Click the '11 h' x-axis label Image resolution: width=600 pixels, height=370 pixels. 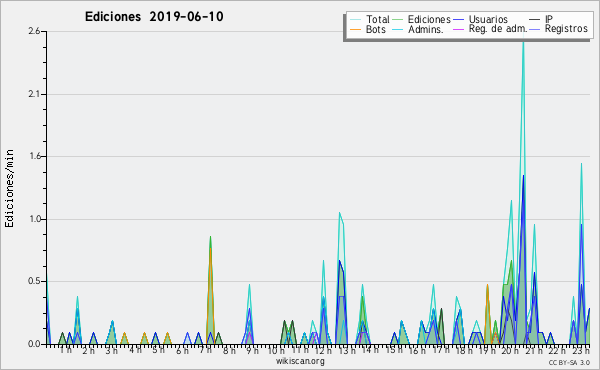(300, 350)
